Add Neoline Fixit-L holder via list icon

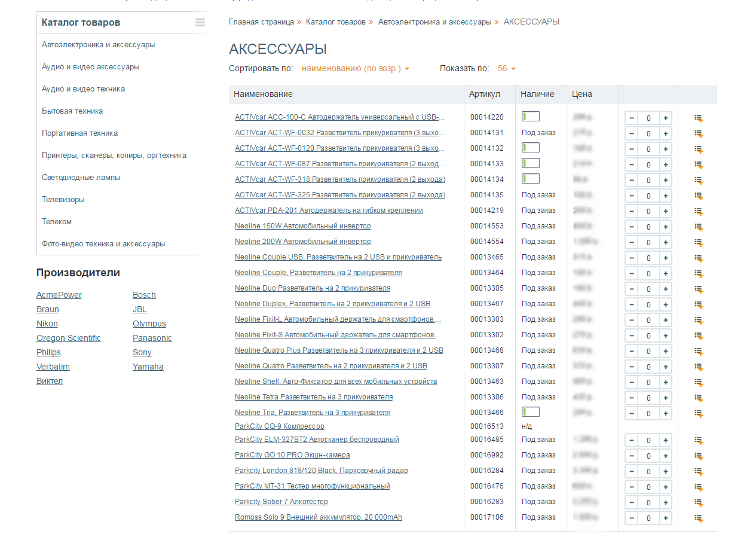[x=699, y=321]
